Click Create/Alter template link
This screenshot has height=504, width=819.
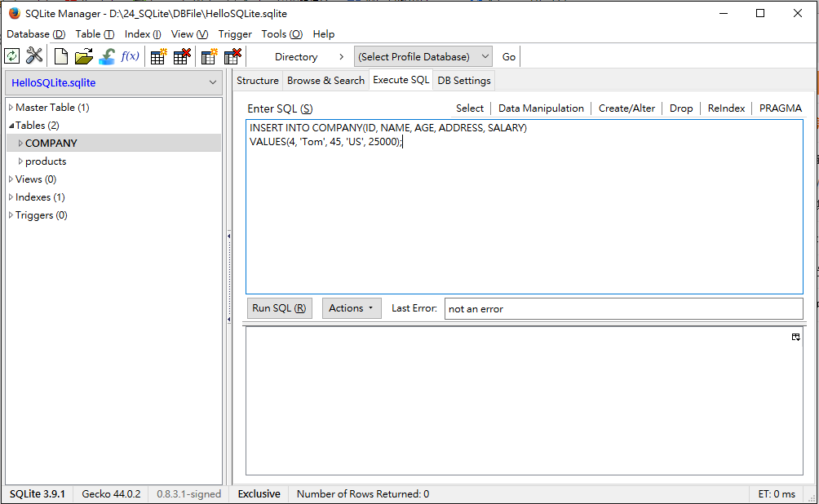[626, 108]
